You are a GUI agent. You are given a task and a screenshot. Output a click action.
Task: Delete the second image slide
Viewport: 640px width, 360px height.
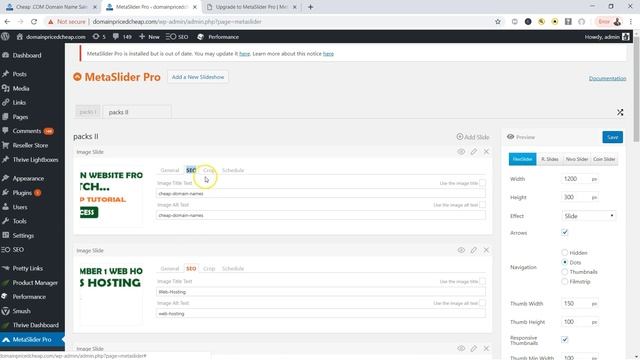486,250
